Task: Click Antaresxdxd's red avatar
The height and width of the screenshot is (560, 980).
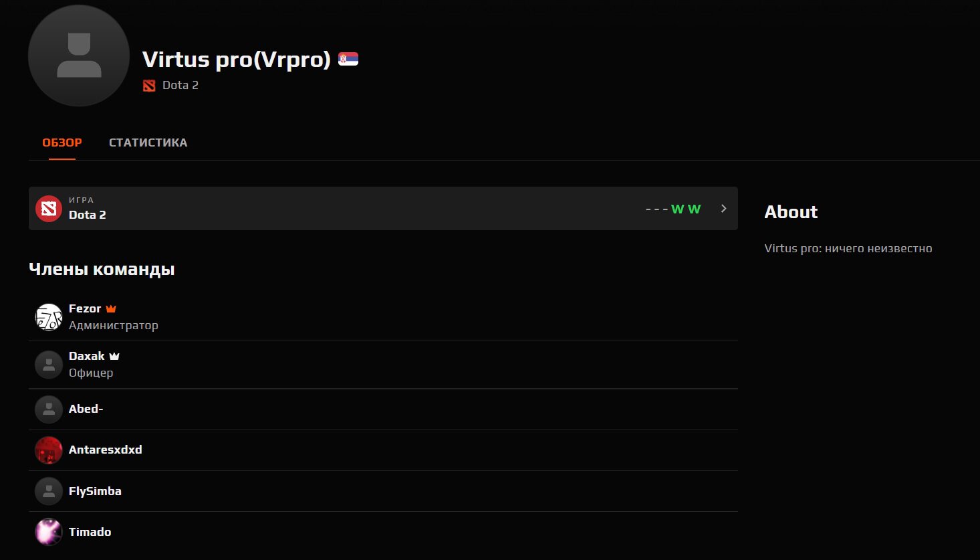Action: [49, 450]
